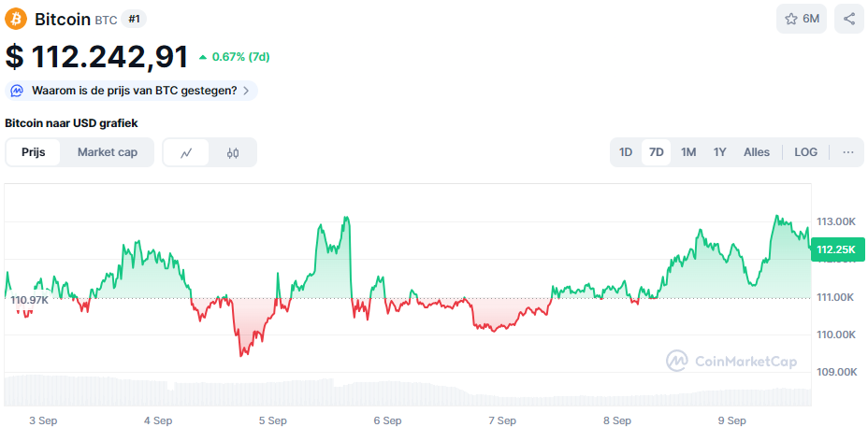Set chart range to 1Y

(x=719, y=152)
